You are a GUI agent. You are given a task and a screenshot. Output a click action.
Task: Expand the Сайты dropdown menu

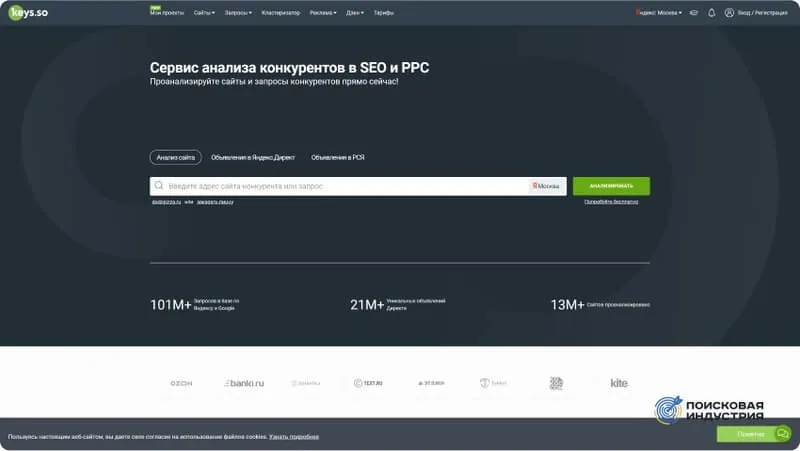204,13
